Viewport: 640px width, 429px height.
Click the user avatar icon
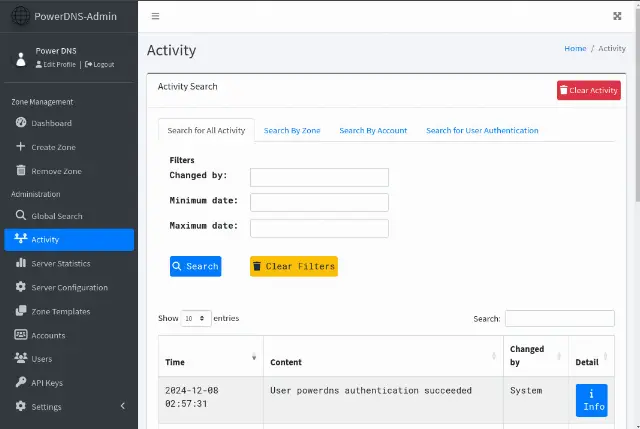21,59
